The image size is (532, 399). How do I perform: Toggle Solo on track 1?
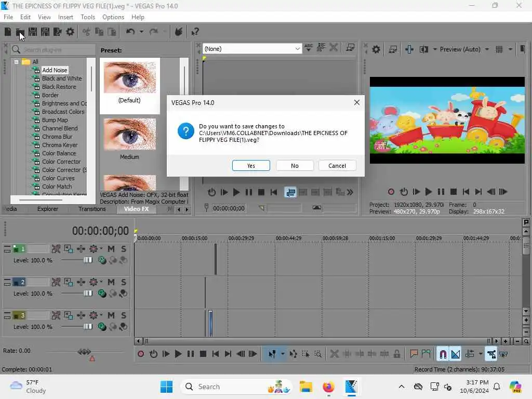pos(124,249)
